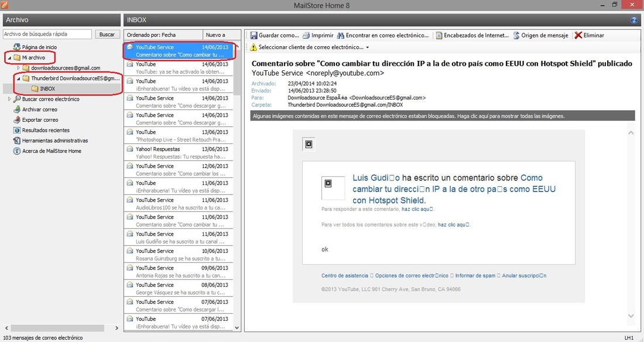Click the Informar de spam link
The height and width of the screenshot is (342, 644).
pyautogui.click(x=475, y=275)
